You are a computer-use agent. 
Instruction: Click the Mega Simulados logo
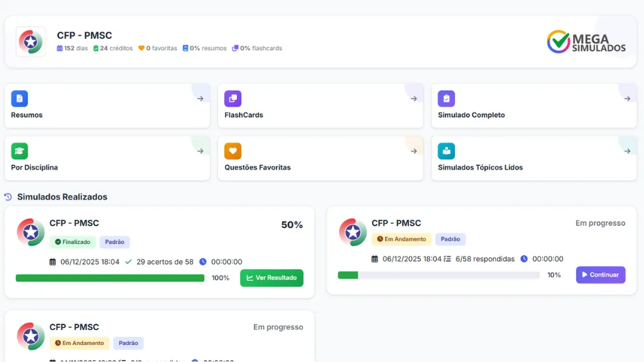pyautogui.click(x=586, y=42)
